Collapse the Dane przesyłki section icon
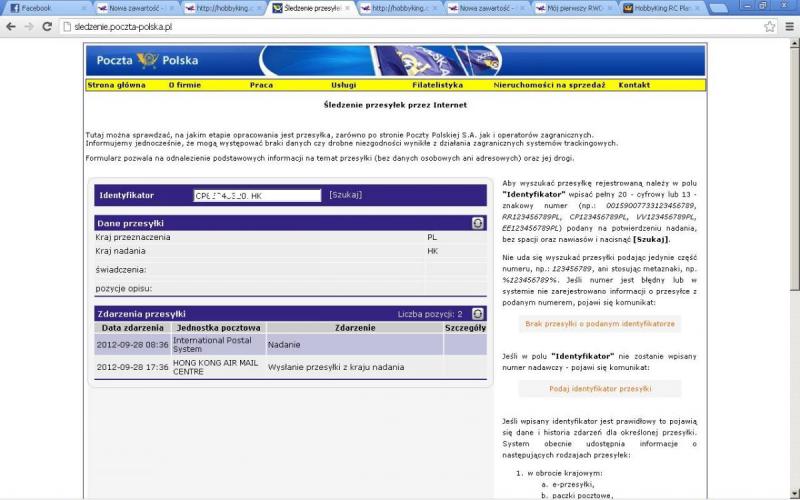The image size is (800, 500). click(x=478, y=223)
